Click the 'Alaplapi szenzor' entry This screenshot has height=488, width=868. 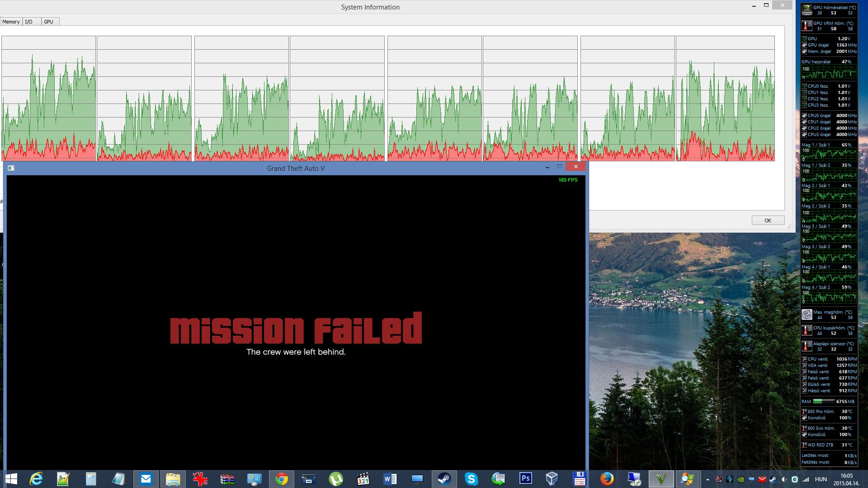(829, 346)
